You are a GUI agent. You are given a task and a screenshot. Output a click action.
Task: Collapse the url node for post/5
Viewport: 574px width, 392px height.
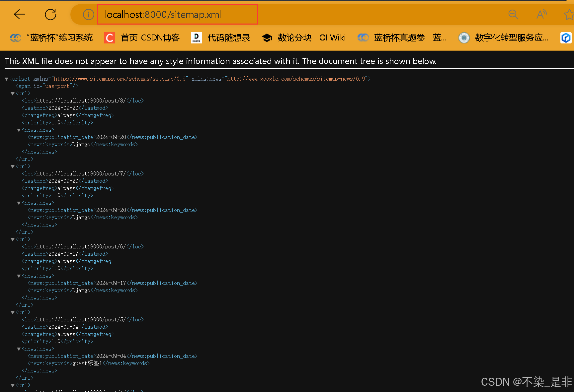point(13,312)
